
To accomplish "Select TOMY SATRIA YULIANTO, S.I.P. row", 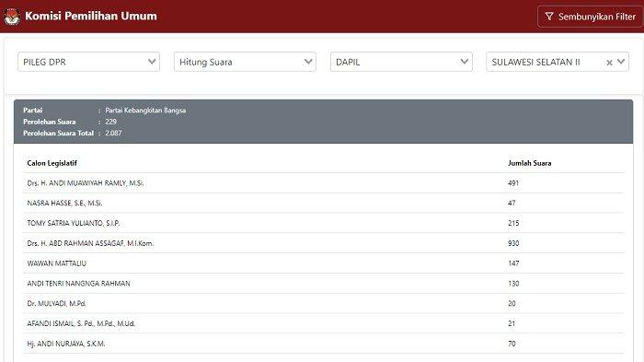I will 324,223.
